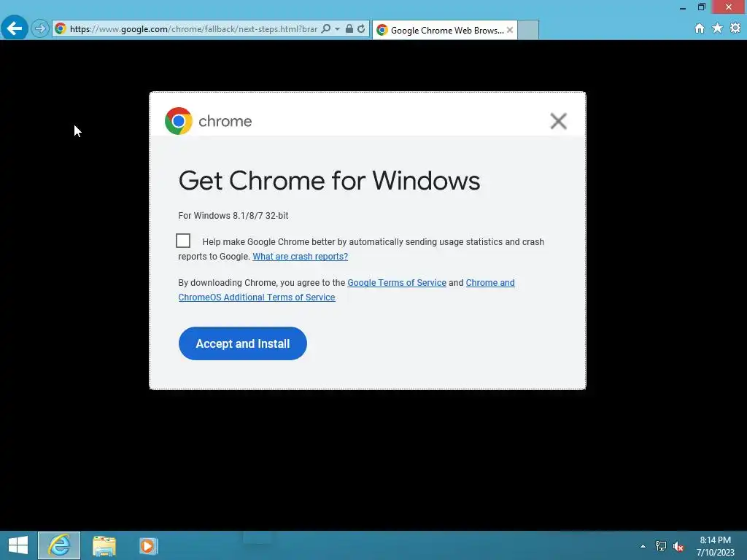Image resolution: width=747 pixels, height=560 pixels.
Task: Open the Windows Start button
Action: pyautogui.click(x=18, y=545)
